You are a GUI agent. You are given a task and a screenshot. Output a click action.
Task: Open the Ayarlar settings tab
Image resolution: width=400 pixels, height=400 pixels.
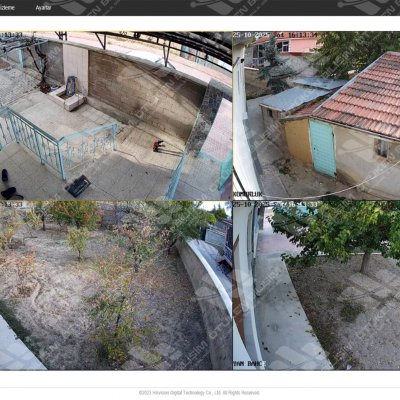pyautogui.click(x=43, y=8)
